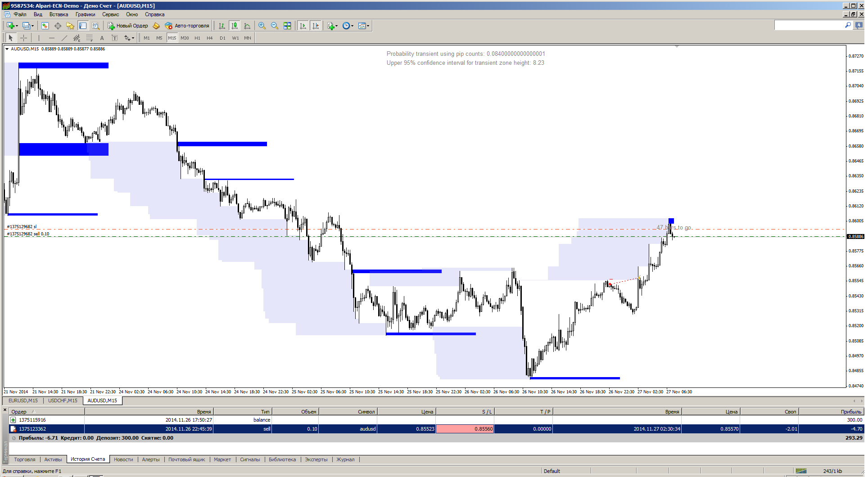This screenshot has height=477, width=868.
Task: Switch chart to candlesticks
Action: [x=235, y=26]
